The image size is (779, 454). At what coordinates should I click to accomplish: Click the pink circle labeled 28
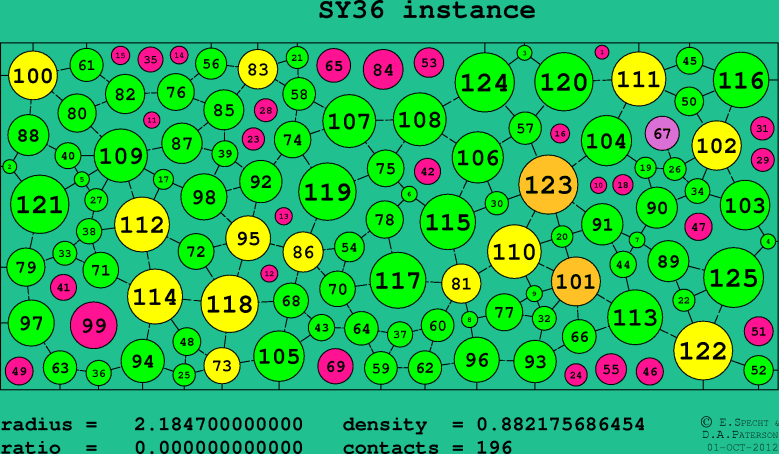(x=266, y=110)
